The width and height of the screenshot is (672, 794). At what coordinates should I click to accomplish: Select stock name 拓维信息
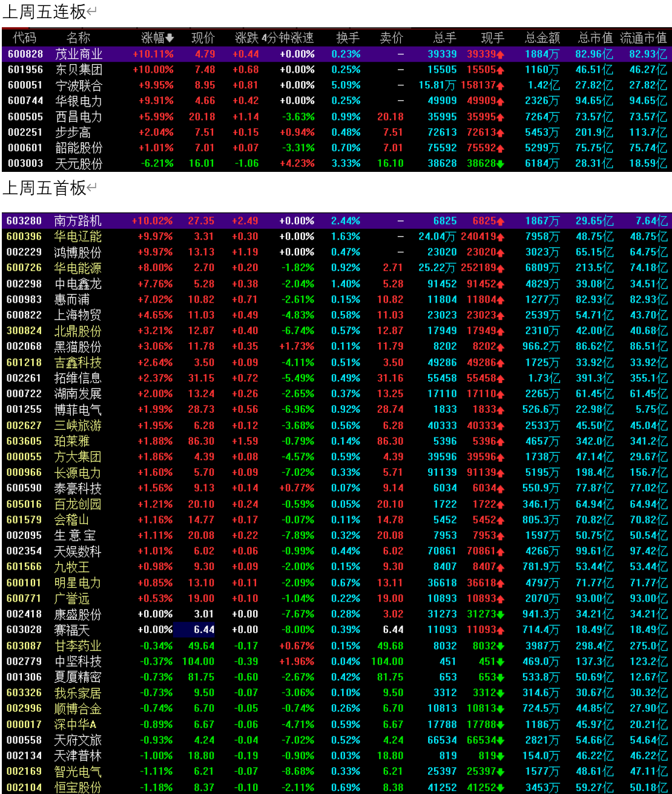point(78,378)
